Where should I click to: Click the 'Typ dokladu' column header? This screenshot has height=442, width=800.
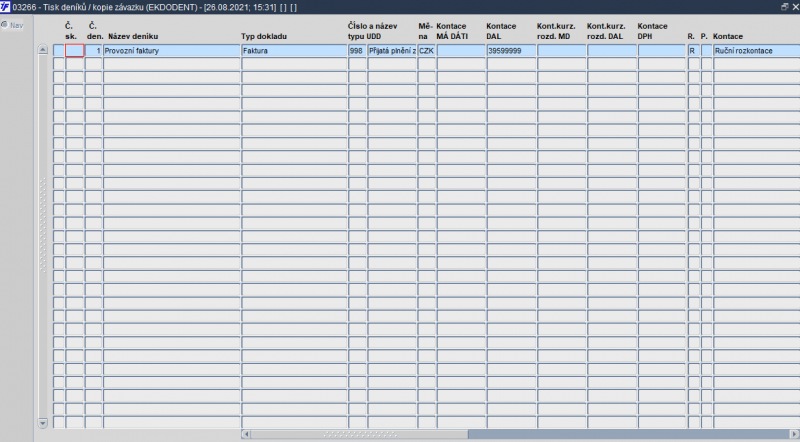pos(264,36)
